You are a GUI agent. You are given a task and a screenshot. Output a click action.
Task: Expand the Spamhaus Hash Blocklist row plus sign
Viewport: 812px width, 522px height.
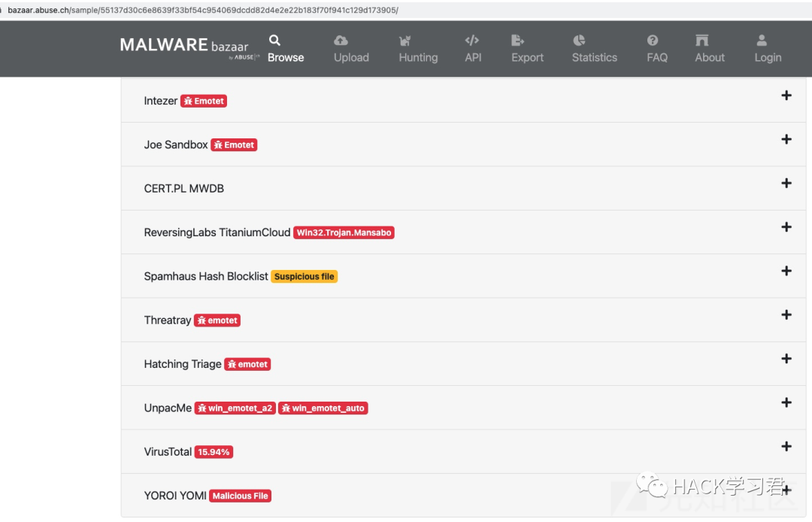click(x=786, y=271)
